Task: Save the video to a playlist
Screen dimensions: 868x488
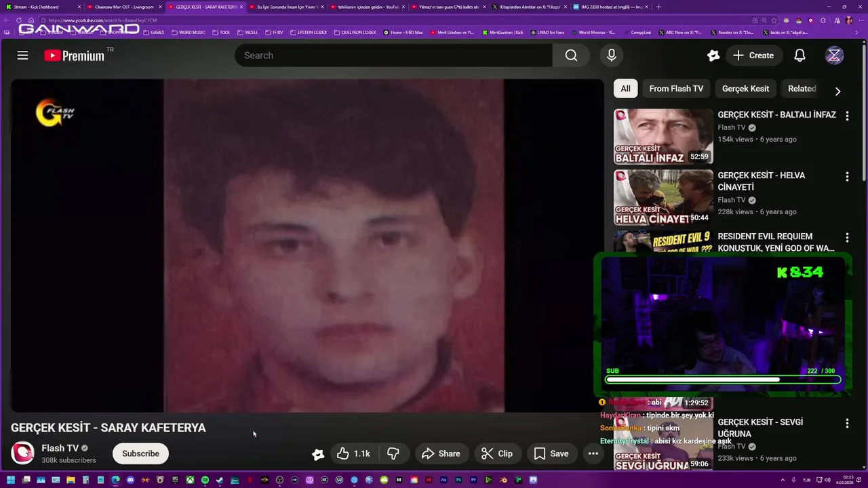Action: 551,453
